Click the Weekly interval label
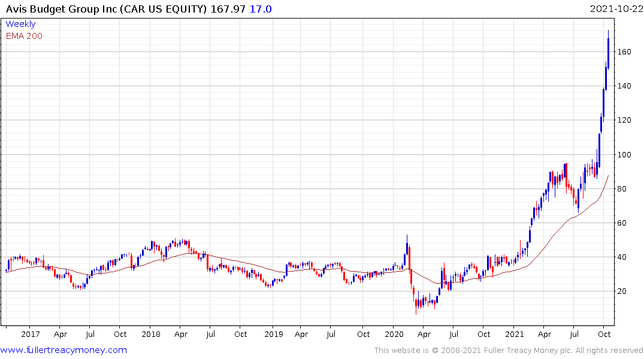The width and height of the screenshot is (644, 359). (x=20, y=24)
